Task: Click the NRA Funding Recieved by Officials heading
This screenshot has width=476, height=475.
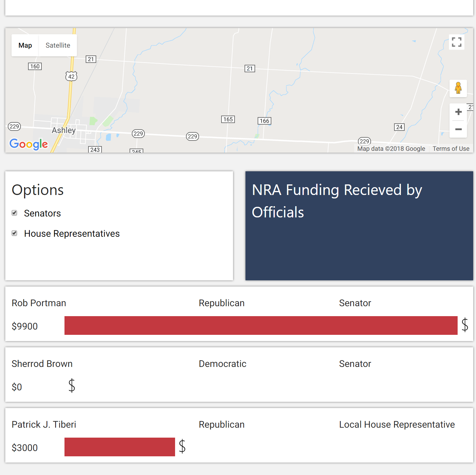Action: (x=337, y=201)
